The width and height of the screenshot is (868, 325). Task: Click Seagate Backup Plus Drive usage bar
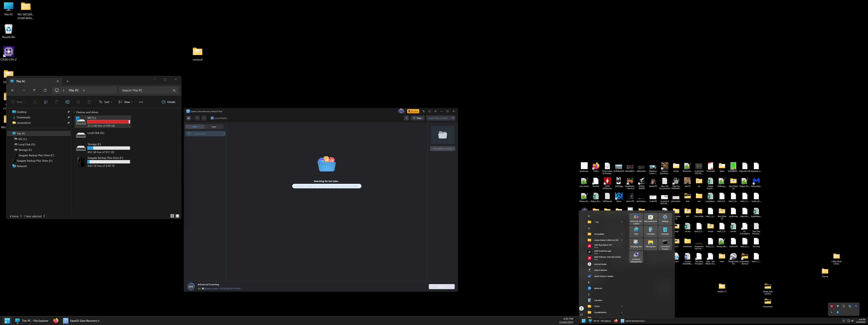pos(108,162)
